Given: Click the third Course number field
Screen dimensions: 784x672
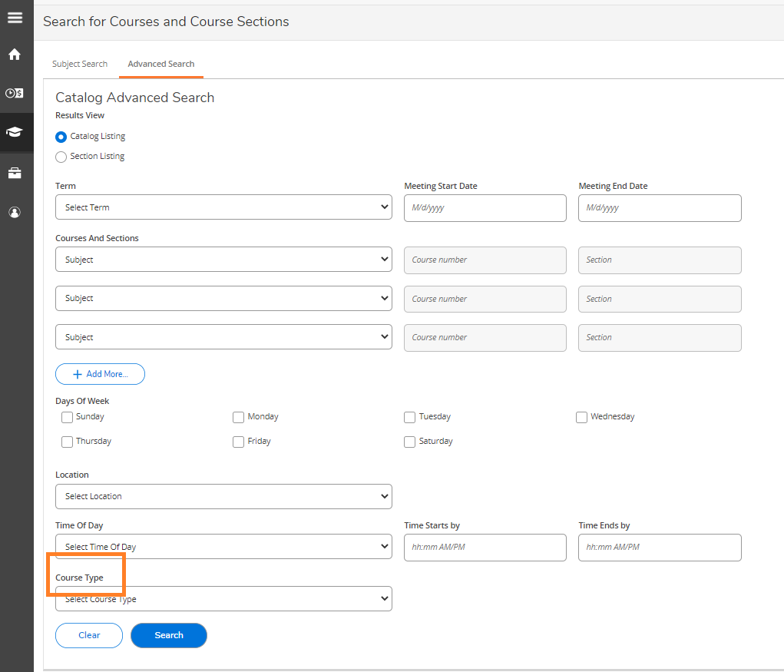Looking at the screenshot, I should 485,337.
